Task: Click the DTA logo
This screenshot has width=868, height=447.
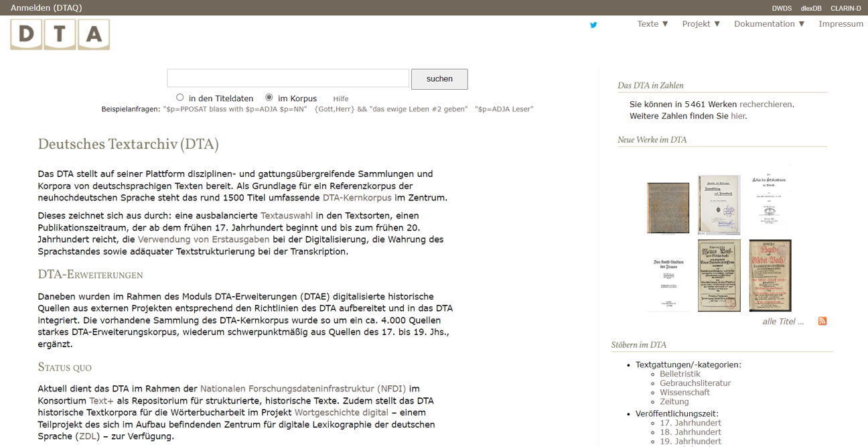Action: (60, 33)
